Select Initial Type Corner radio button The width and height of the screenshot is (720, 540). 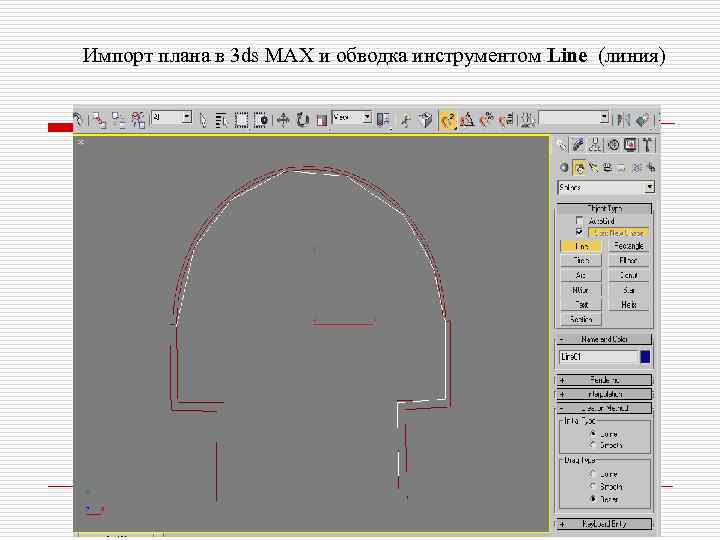point(593,433)
